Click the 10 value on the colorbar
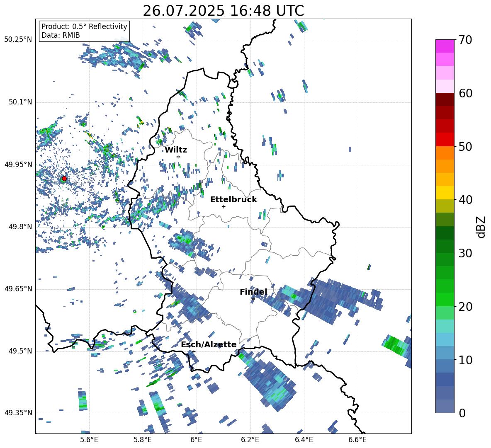This screenshot has height=448, width=491. (465, 360)
